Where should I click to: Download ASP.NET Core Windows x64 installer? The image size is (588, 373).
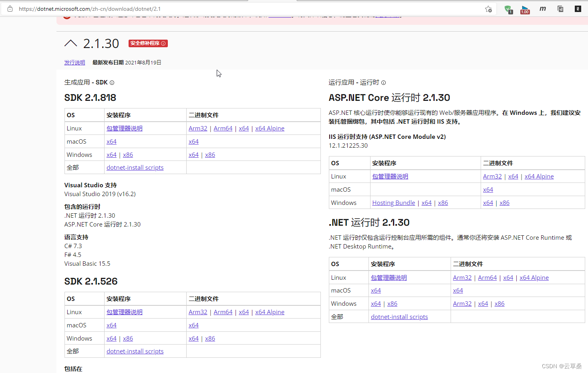tap(427, 203)
